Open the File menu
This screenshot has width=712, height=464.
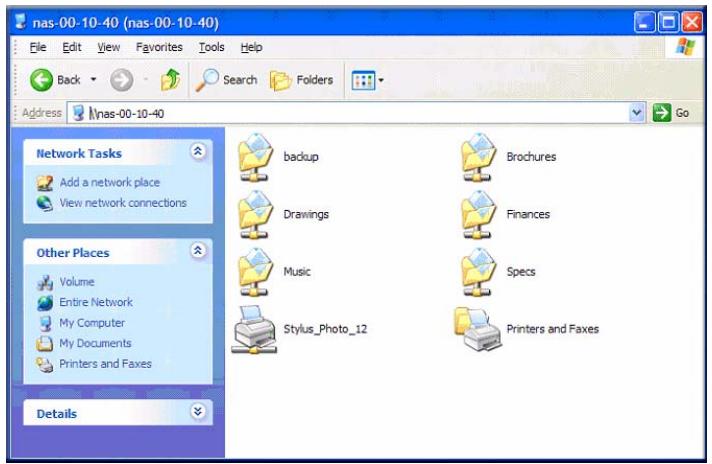click(38, 47)
